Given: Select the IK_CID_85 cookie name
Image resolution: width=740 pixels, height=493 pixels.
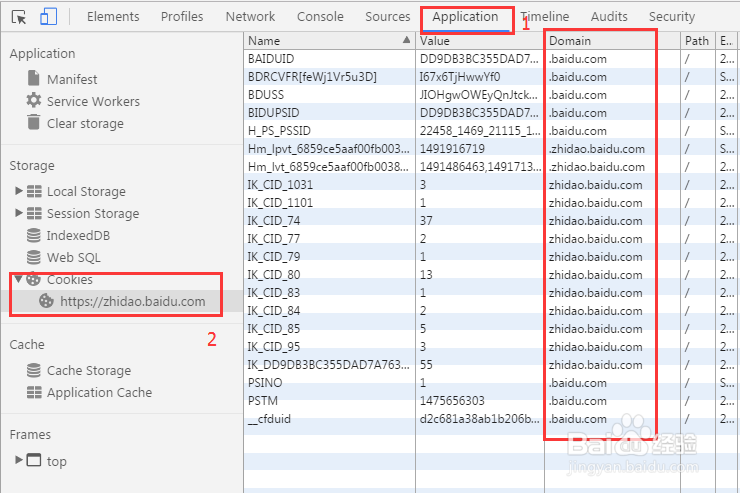Looking at the screenshot, I should tap(274, 328).
